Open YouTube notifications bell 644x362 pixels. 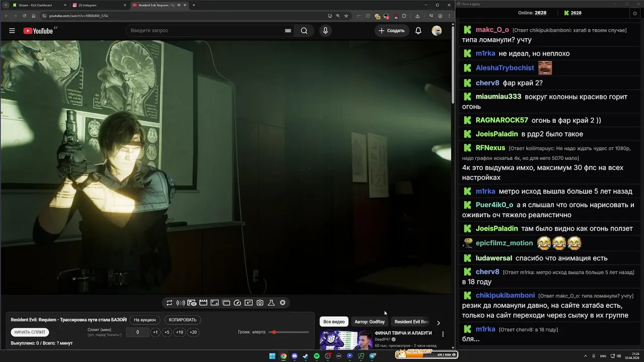418,31
